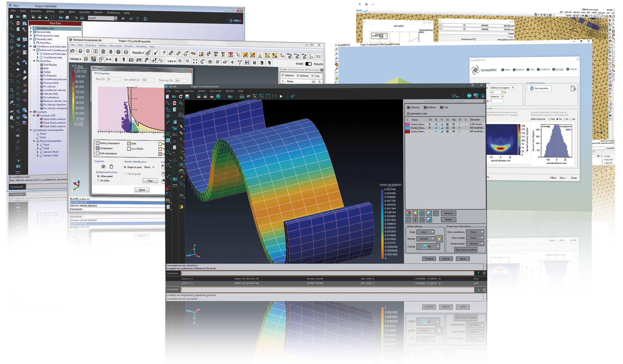Click the color wheel icon in GiD sets panel
The height and width of the screenshot is (364, 623).
tap(408, 213)
